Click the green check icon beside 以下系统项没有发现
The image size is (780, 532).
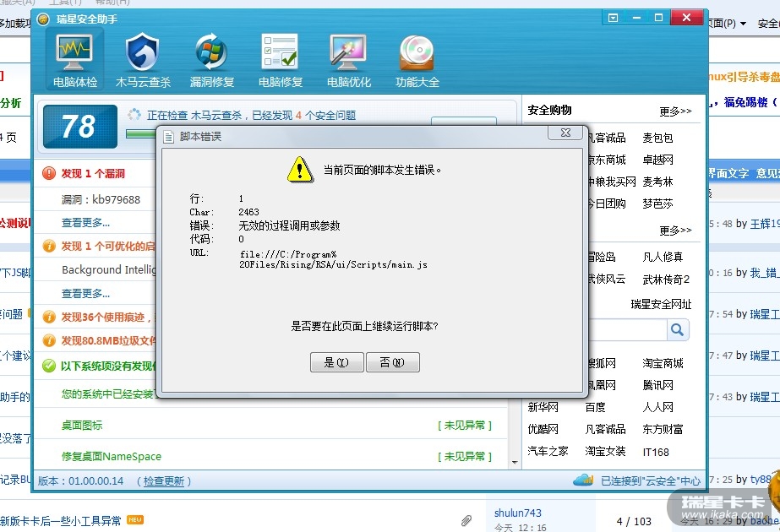pyautogui.click(x=49, y=366)
